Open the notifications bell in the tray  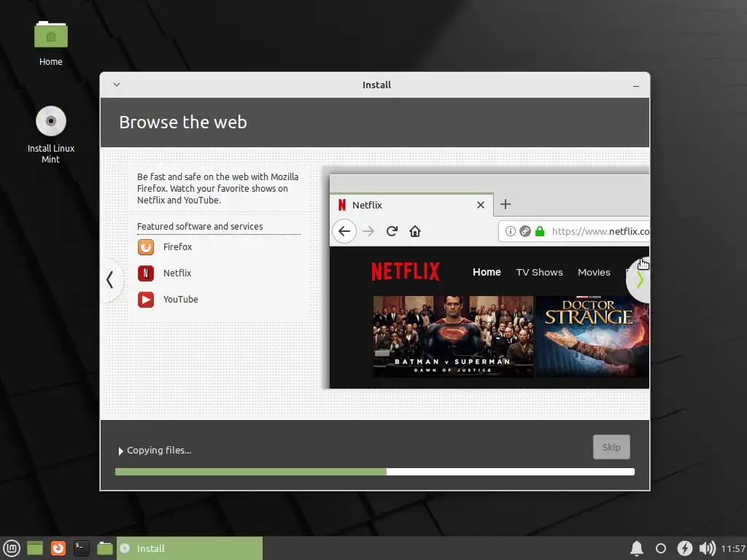(637, 548)
